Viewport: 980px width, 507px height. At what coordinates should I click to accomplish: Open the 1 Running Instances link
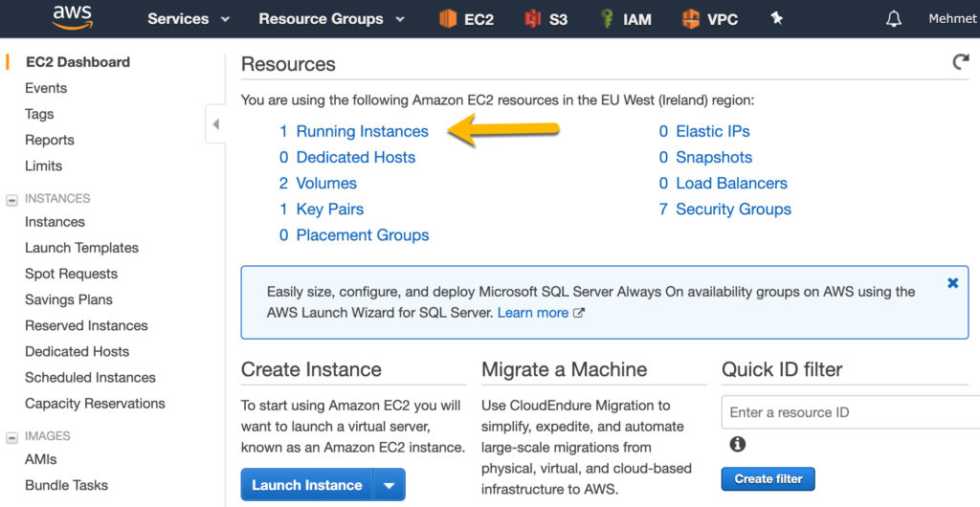point(354,131)
